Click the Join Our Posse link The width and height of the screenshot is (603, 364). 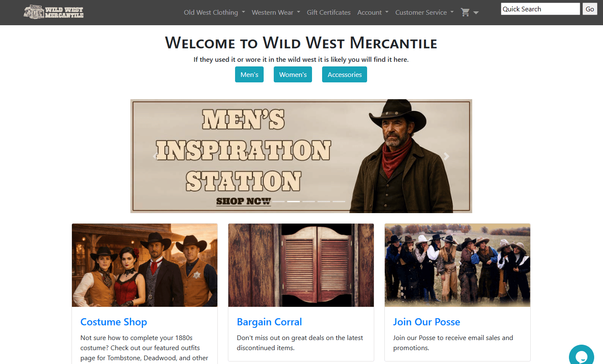pyautogui.click(x=426, y=322)
